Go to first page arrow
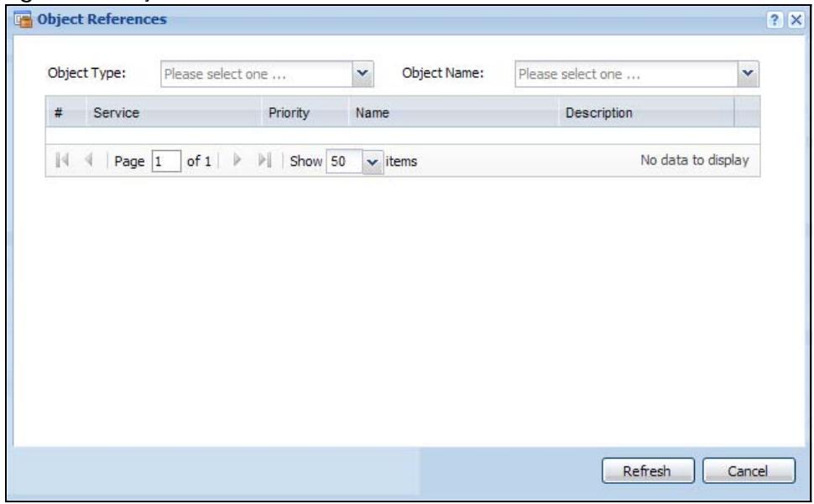 62,161
